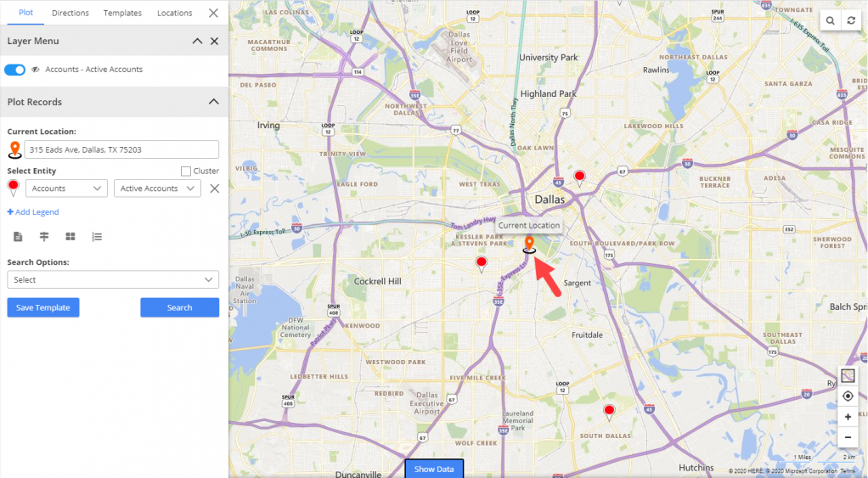Image resolution: width=868 pixels, height=478 pixels.
Task: Select the red pin near Cockrell Hill
Action: pos(482,264)
